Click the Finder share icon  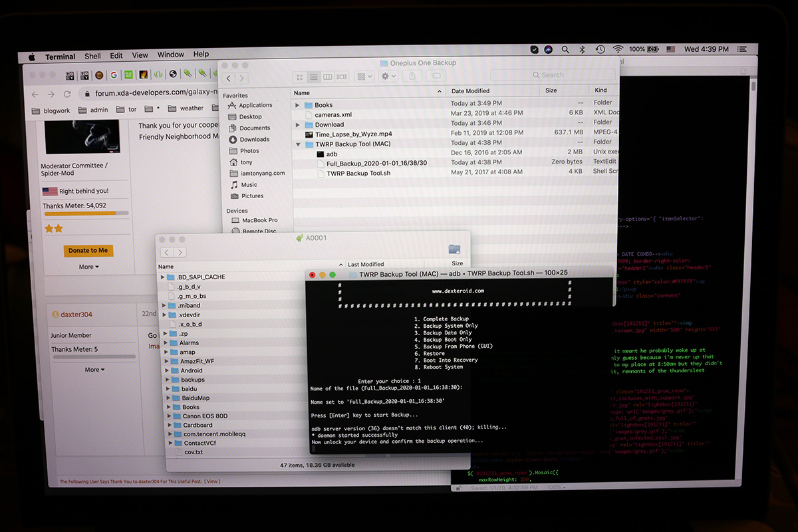(x=412, y=76)
